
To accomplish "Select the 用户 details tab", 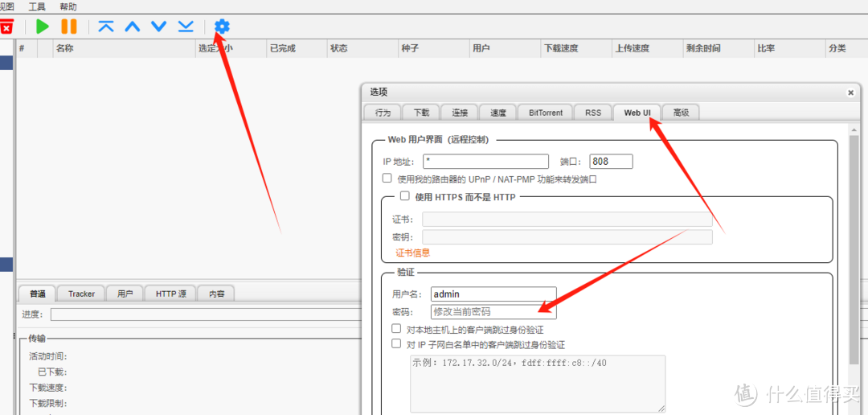I will [x=125, y=294].
